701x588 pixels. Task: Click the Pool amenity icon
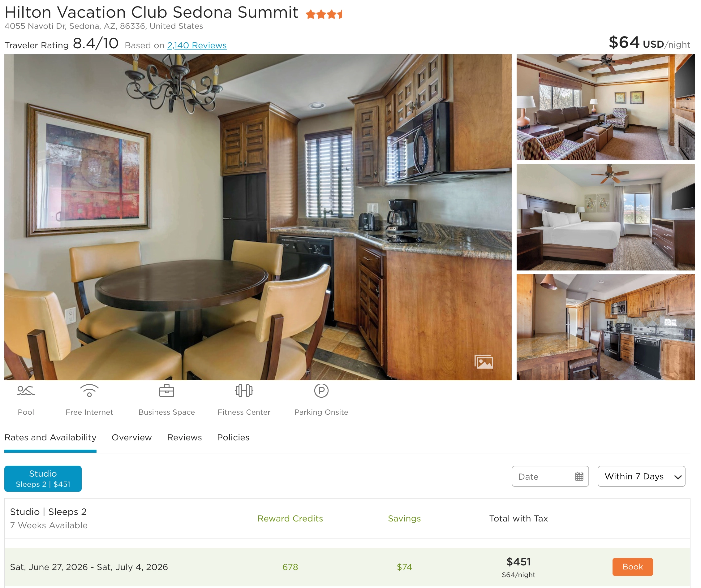(x=26, y=391)
